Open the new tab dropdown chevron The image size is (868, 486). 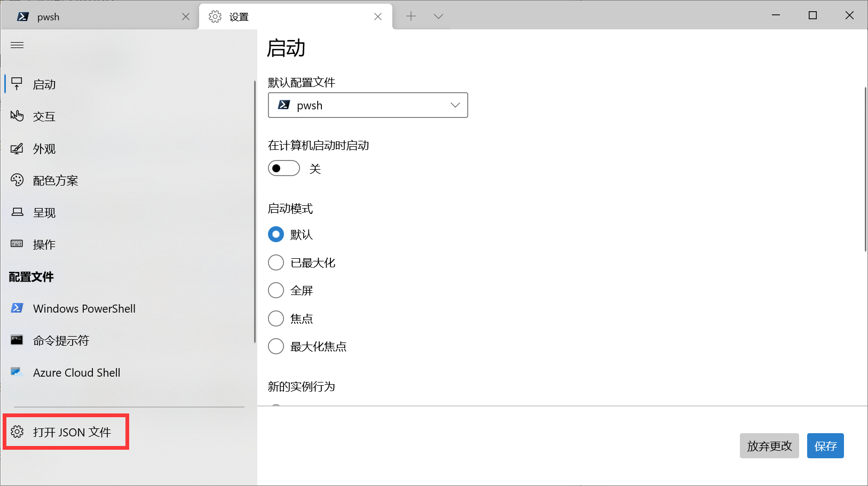[439, 17]
